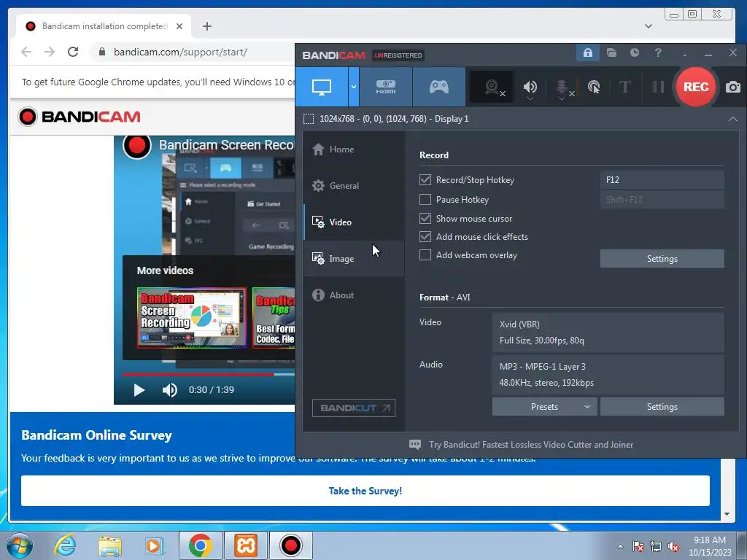This screenshot has width=747, height=560.
Task: Open scheduled recording clock icon
Action: coord(634,52)
